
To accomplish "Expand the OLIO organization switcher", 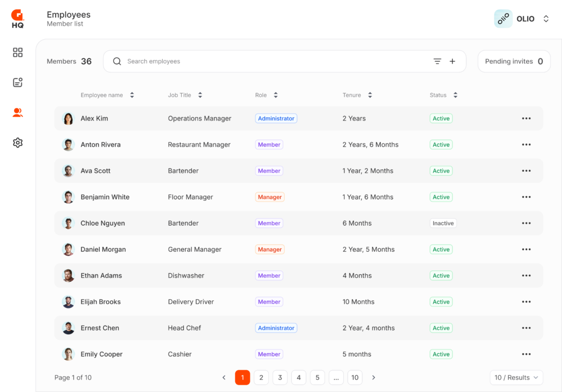I will (x=546, y=19).
